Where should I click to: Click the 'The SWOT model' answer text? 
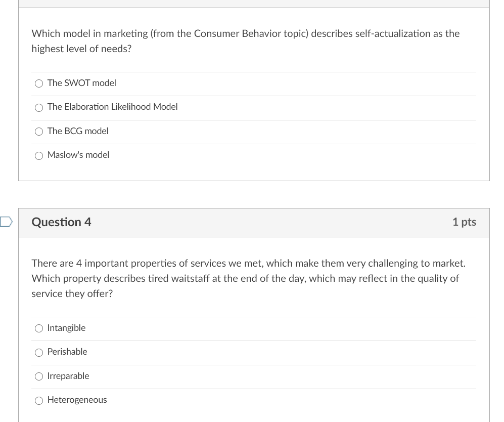point(82,83)
